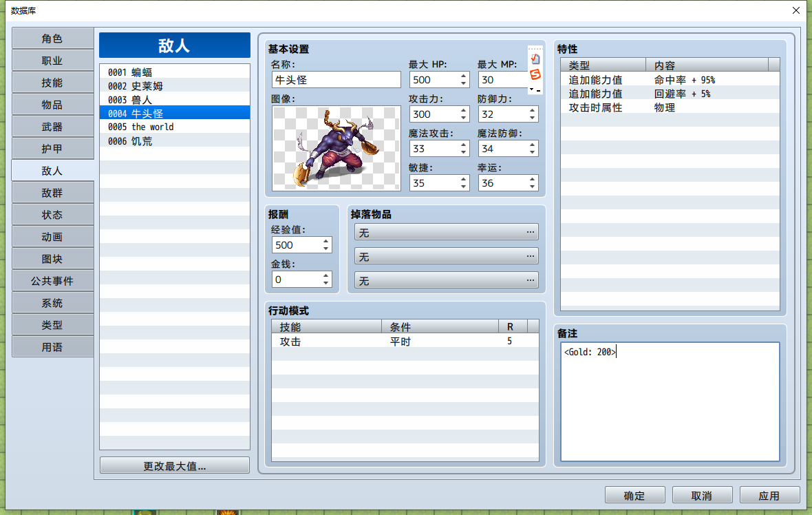Select the 命中率 + 95% trait row
This screenshot has height=515, width=812.
[x=670, y=80]
